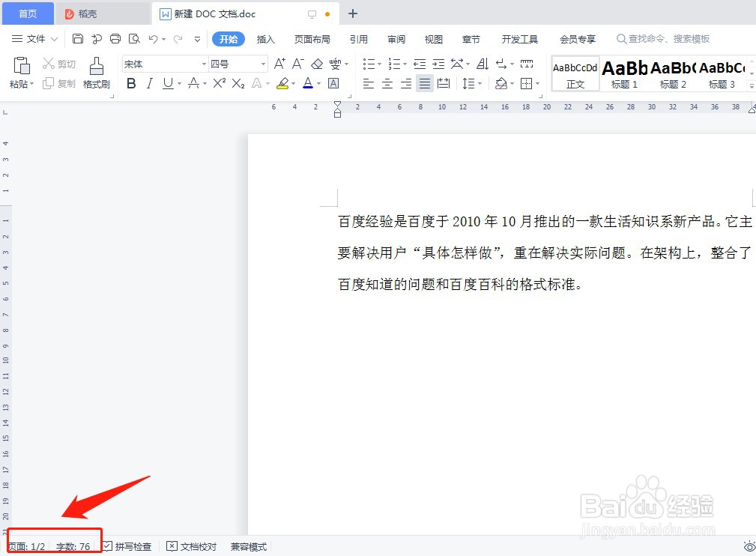Open the font name dropdown 宋体
The image size is (756, 556).
204,64
